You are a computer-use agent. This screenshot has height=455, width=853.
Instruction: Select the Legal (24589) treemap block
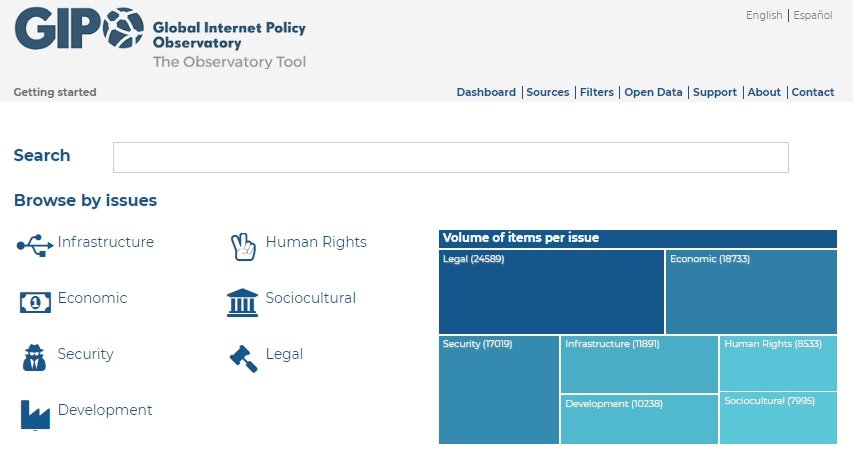point(551,292)
